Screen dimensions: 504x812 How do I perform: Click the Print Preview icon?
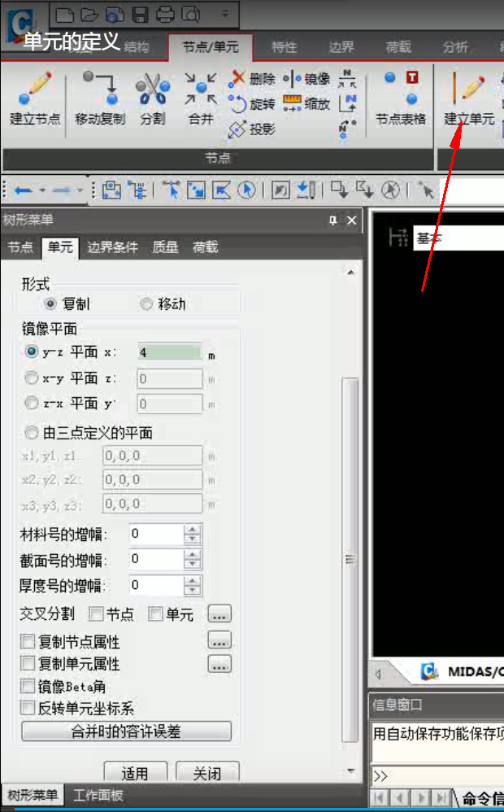(190, 15)
